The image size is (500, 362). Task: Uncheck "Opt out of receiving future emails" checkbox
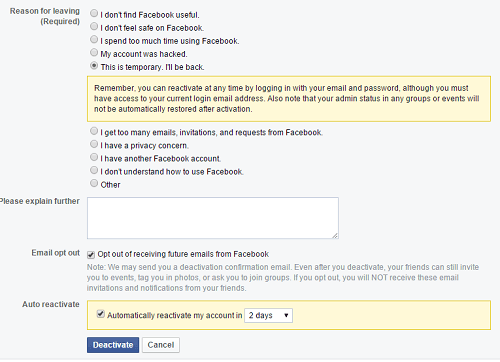coord(91,255)
